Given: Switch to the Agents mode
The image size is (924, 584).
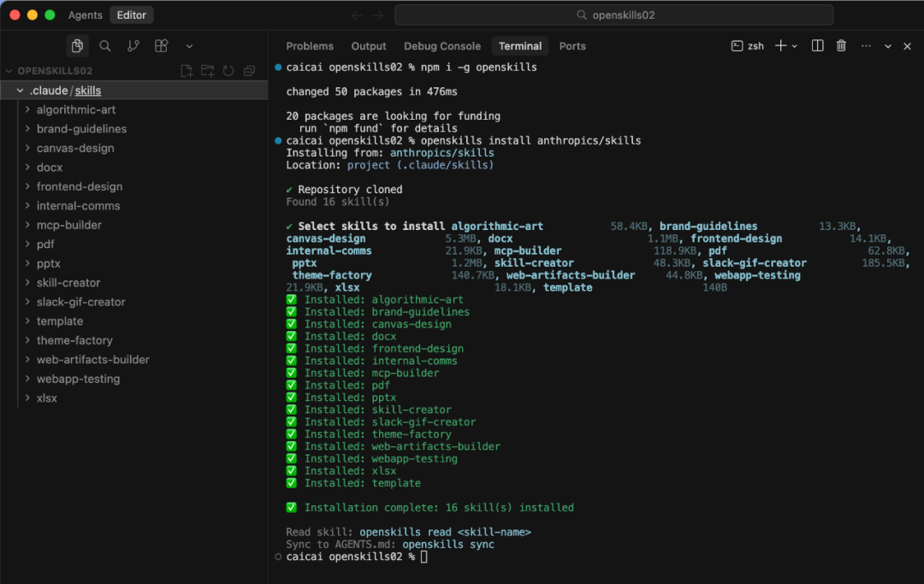Looking at the screenshot, I should click(x=85, y=15).
